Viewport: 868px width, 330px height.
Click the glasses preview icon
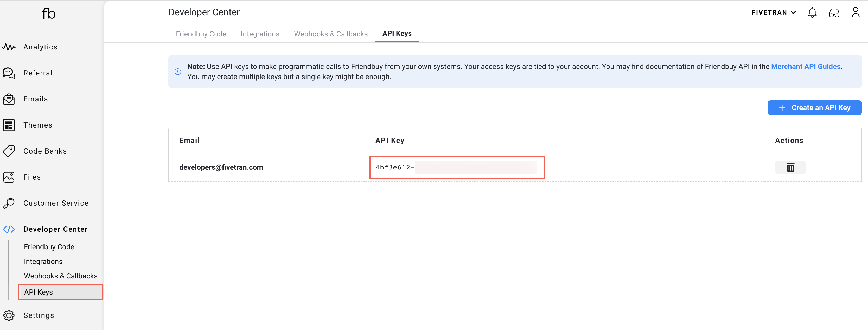click(x=834, y=13)
